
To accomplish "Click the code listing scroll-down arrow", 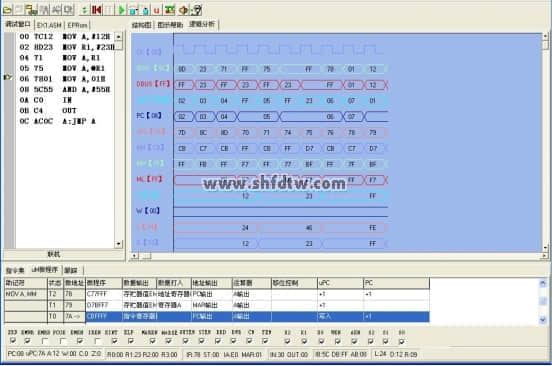I will (119, 244).
